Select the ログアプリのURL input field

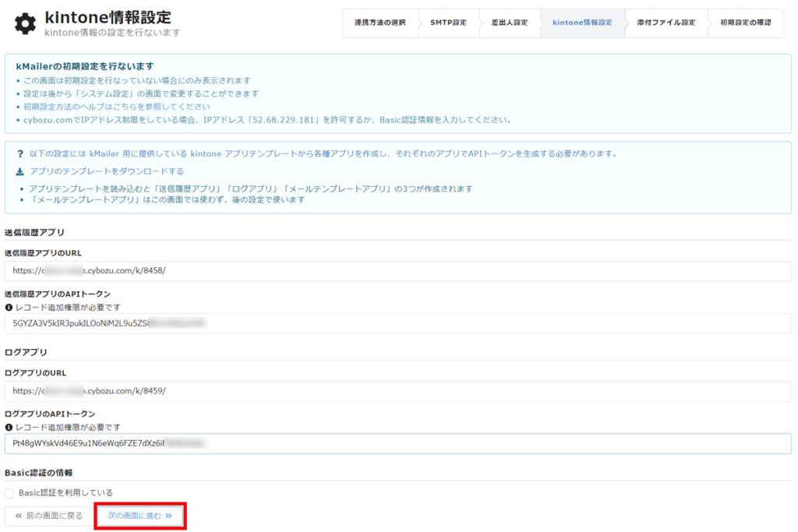point(312,393)
